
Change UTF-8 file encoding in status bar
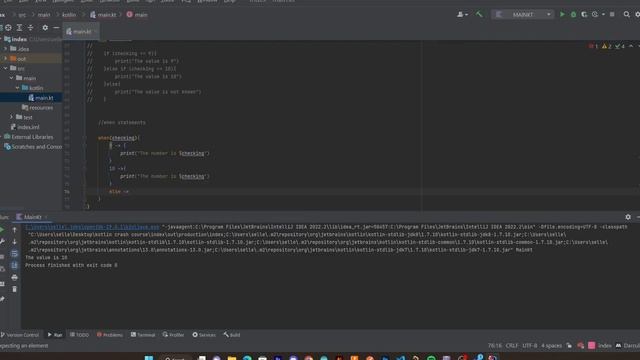(x=530, y=346)
